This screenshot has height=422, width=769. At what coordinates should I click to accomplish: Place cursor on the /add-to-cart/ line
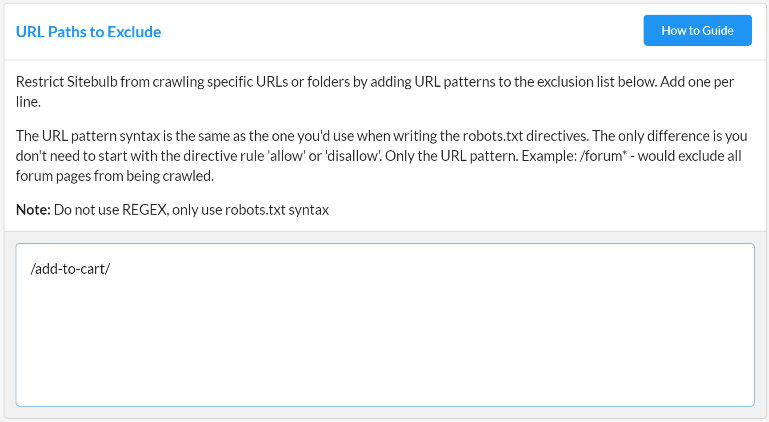click(70, 270)
